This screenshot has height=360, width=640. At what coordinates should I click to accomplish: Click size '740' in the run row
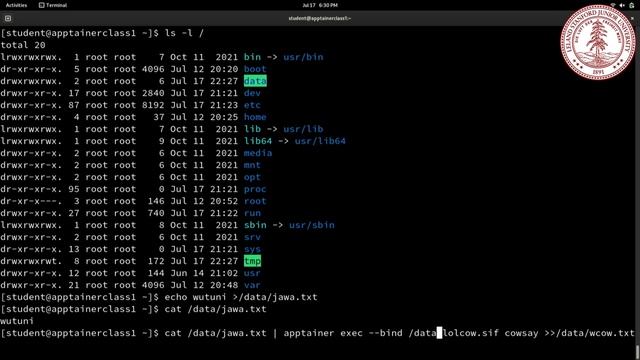tap(156, 213)
